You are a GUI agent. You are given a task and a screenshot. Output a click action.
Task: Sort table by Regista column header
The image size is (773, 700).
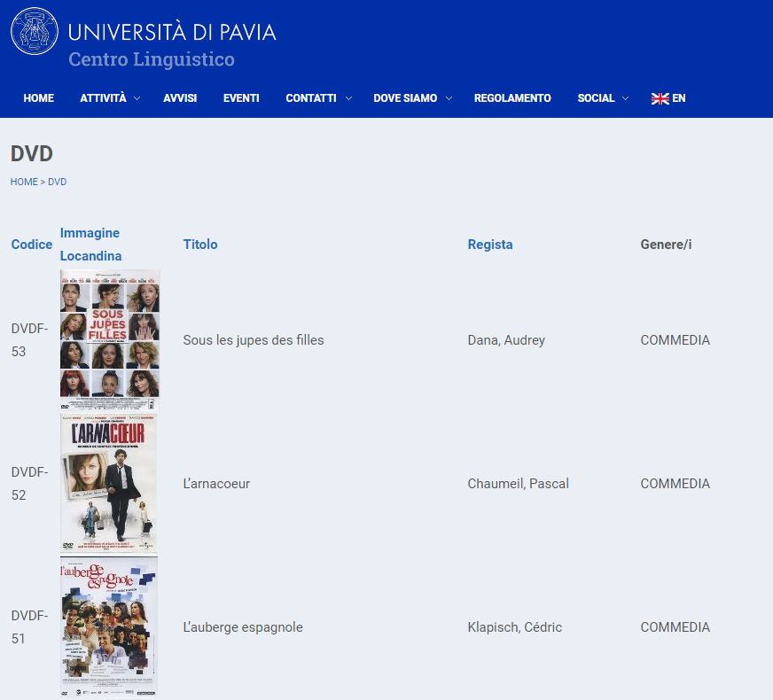click(x=490, y=245)
